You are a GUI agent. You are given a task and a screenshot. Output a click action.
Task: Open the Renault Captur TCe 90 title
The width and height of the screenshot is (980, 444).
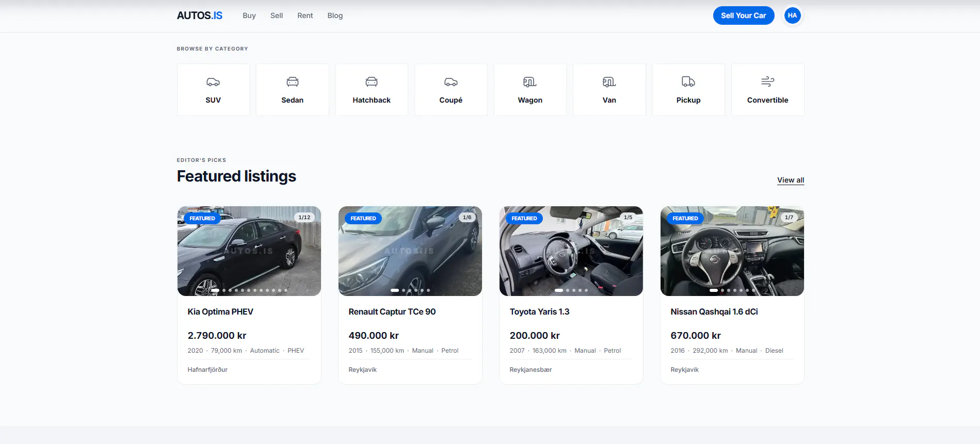point(392,311)
